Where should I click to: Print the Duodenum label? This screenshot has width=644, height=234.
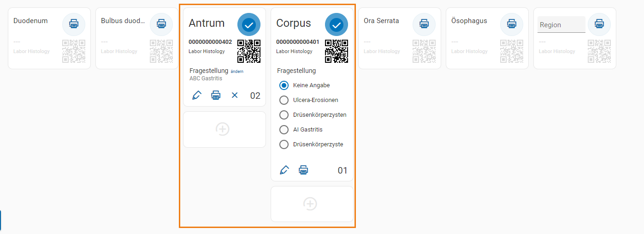[74, 24]
